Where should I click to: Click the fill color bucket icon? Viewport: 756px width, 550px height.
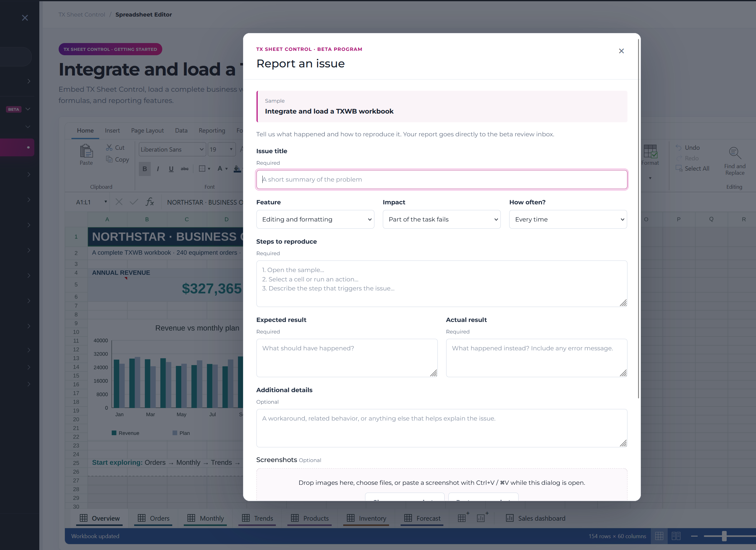coord(237,169)
